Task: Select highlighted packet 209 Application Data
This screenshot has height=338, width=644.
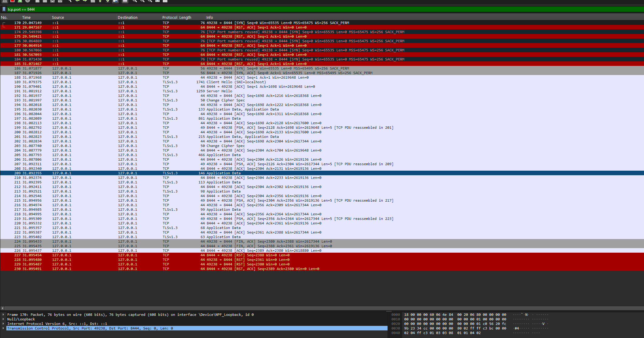Action: (x=322, y=173)
